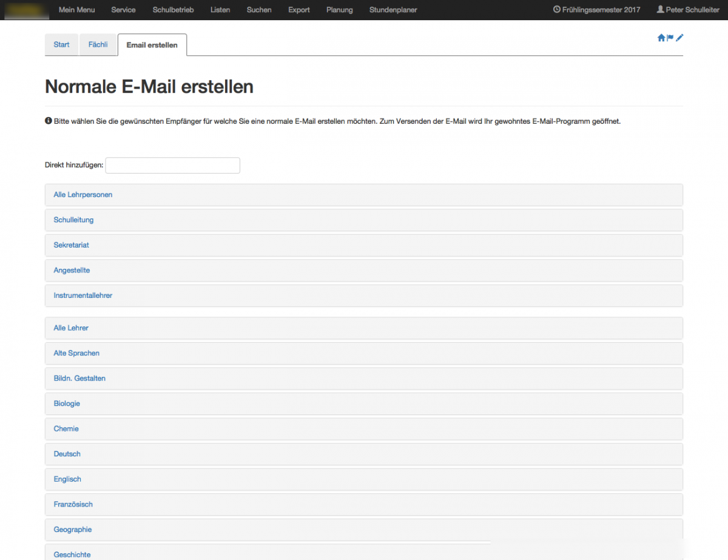Open the Peter Schulleiter user menu
The width and height of the screenshot is (728, 560).
(x=688, y=10)
